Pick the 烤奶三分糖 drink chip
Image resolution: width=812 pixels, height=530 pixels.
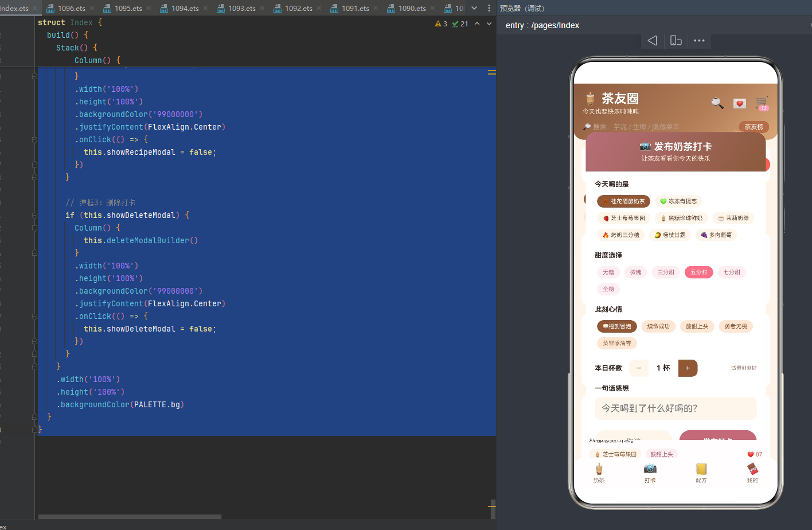(x=620, y=235)
